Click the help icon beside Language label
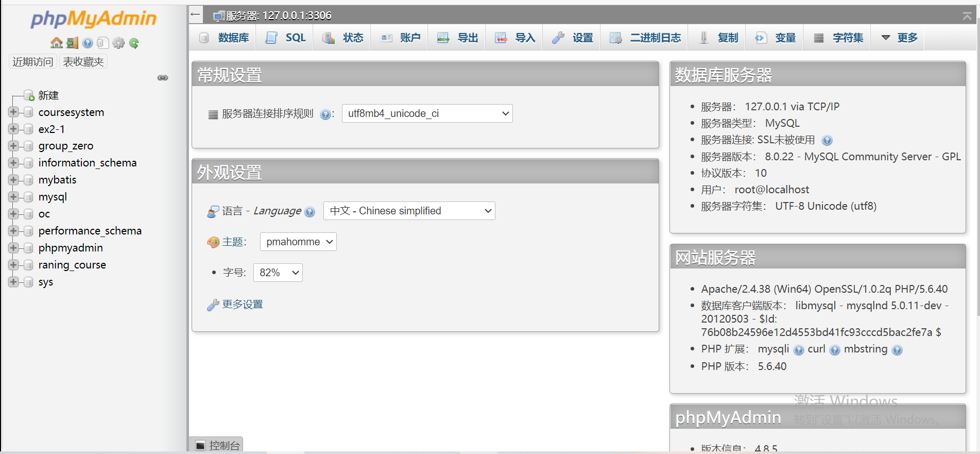 (x=310, y=212)
